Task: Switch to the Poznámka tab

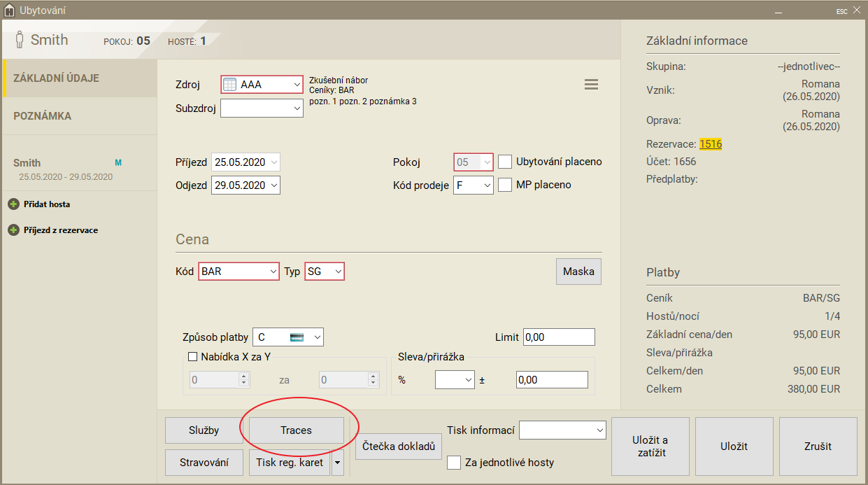Action: tap(43, 116)
